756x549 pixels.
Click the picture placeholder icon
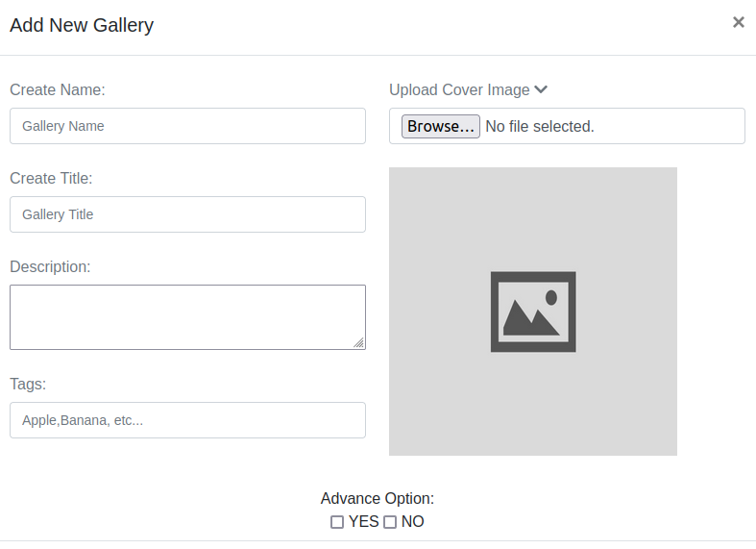(533, 312)
